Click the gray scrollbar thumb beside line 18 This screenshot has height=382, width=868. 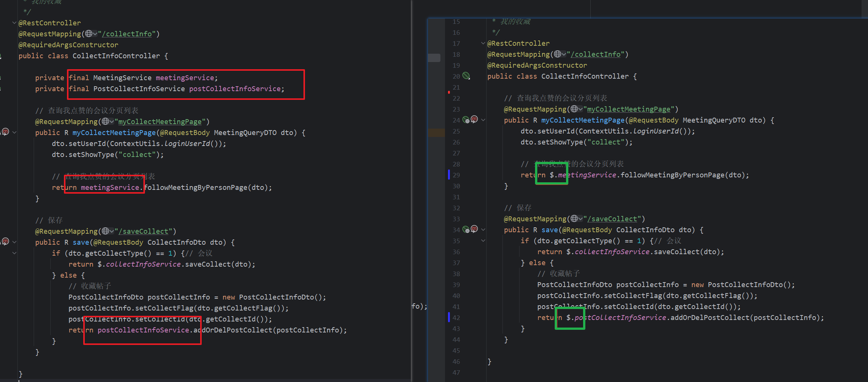tap(434, 58)
